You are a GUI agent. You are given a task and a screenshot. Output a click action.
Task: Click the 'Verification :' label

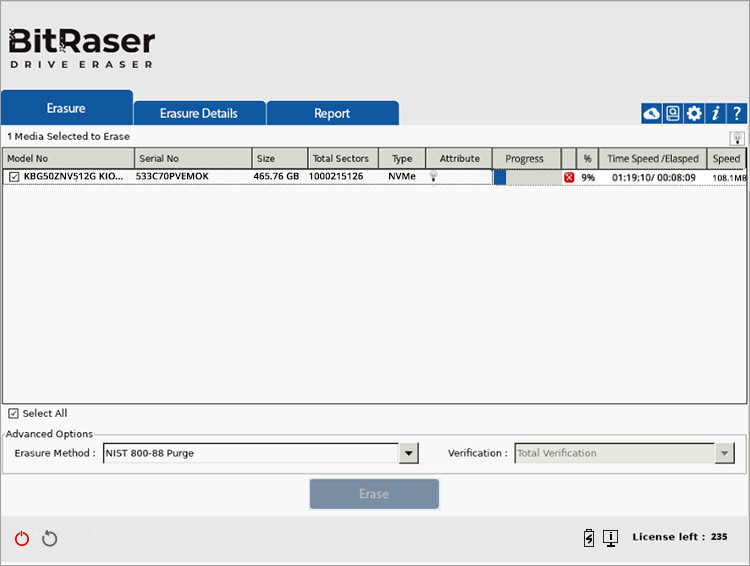(x=478, y=453)
